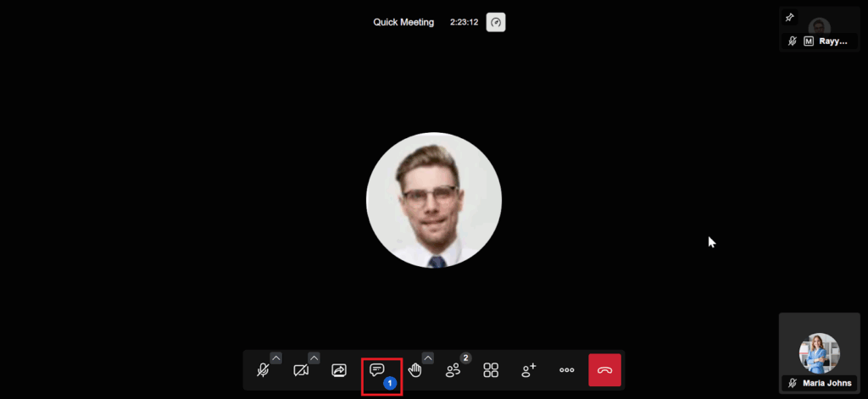Open the performance settings speedometer icon

point(496,22)
